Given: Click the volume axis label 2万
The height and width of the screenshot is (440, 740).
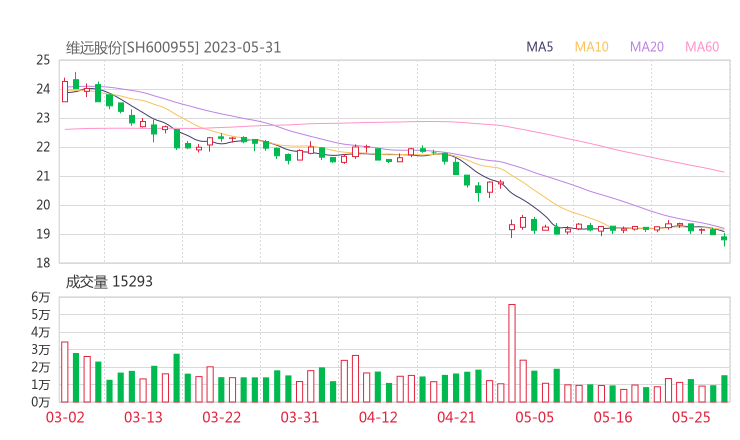Looking at the screenshot, I should pyautogui.click(x=41, y=367).
